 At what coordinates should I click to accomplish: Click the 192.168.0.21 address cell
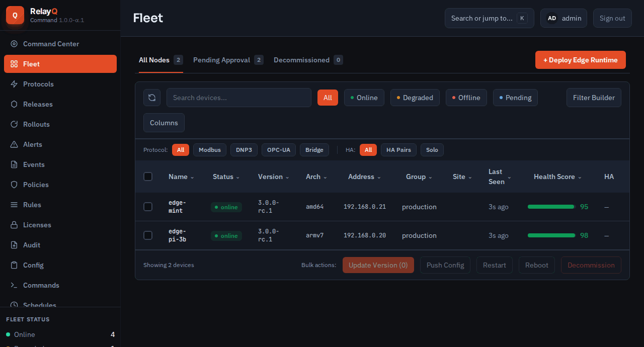click(x=365, y=207)
